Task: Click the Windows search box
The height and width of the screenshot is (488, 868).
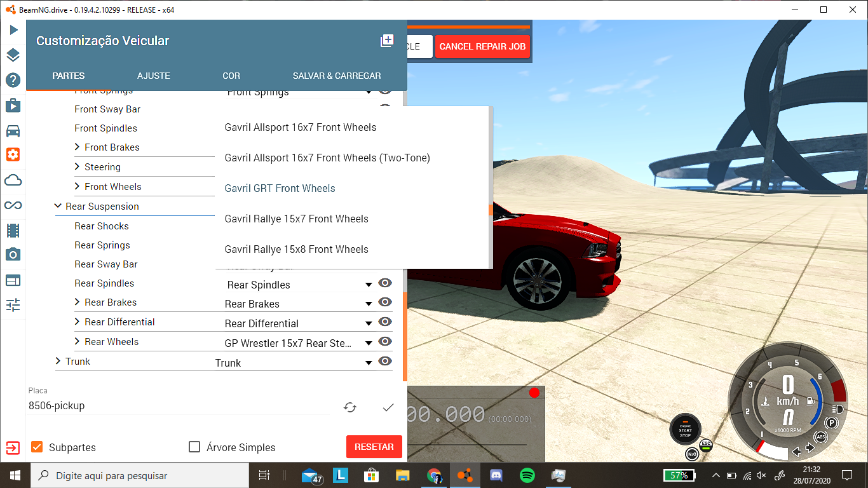Action: click(140, 475)
